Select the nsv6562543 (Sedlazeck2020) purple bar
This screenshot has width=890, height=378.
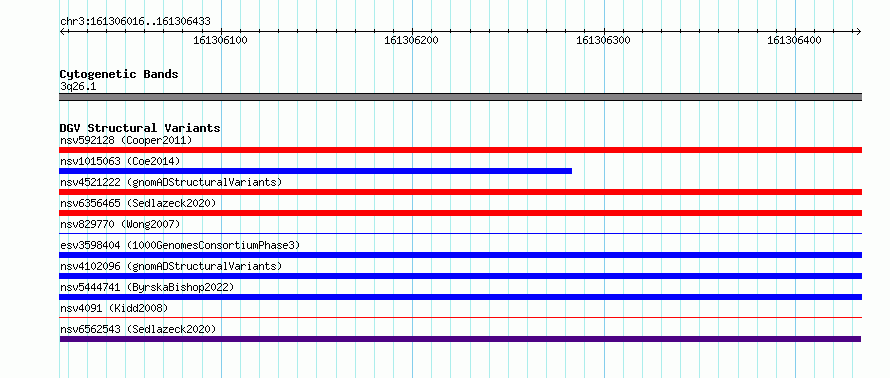point(460,339)
